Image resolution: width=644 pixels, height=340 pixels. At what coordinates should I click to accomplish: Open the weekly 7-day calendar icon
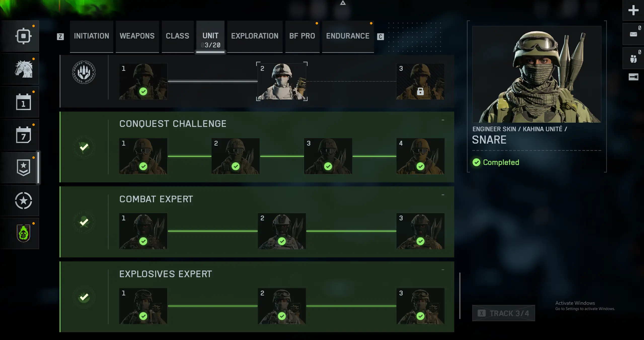23,135
